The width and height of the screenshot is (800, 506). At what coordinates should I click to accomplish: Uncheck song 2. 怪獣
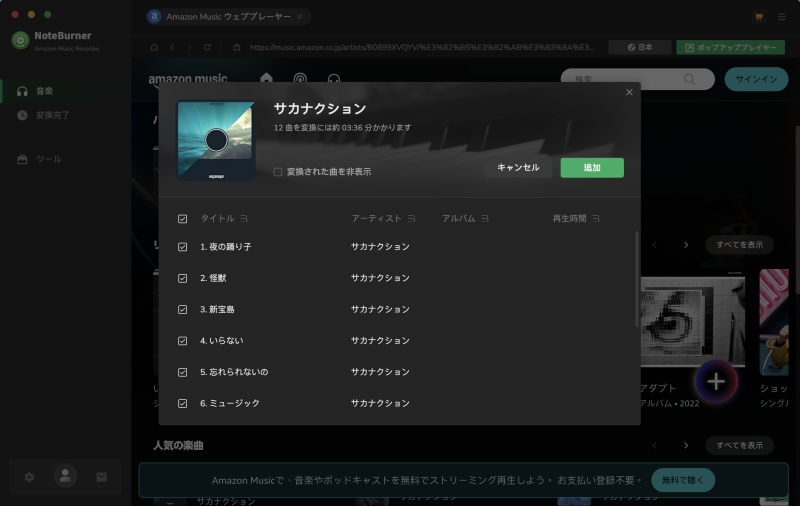182,279
